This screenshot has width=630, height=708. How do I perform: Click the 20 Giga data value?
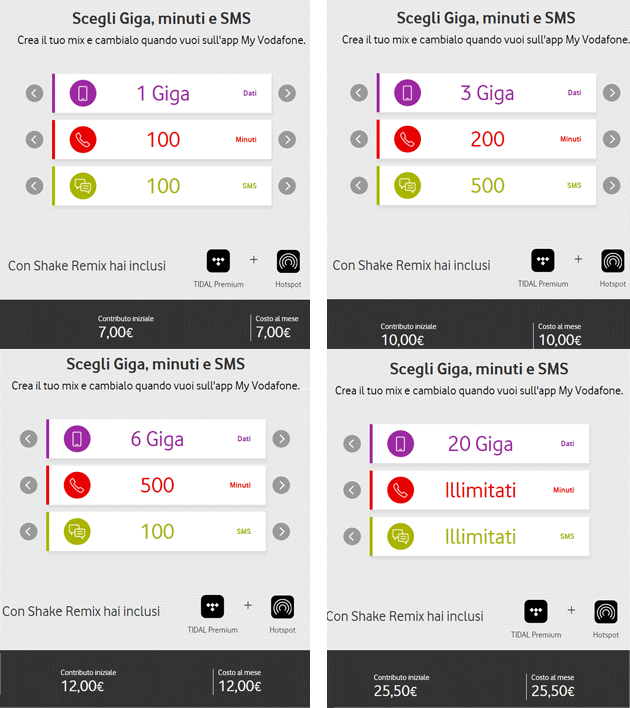(x=480, y=444)
